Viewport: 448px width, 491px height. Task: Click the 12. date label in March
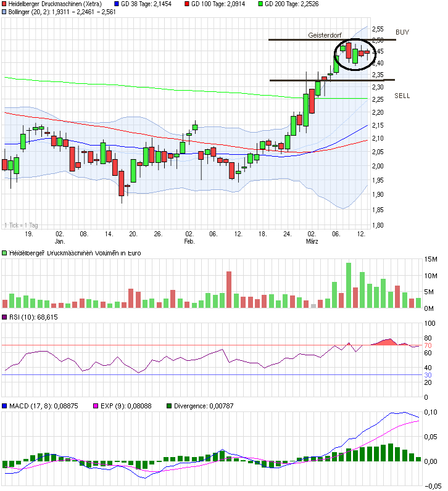pyautogui.click(x=361, y=234)
